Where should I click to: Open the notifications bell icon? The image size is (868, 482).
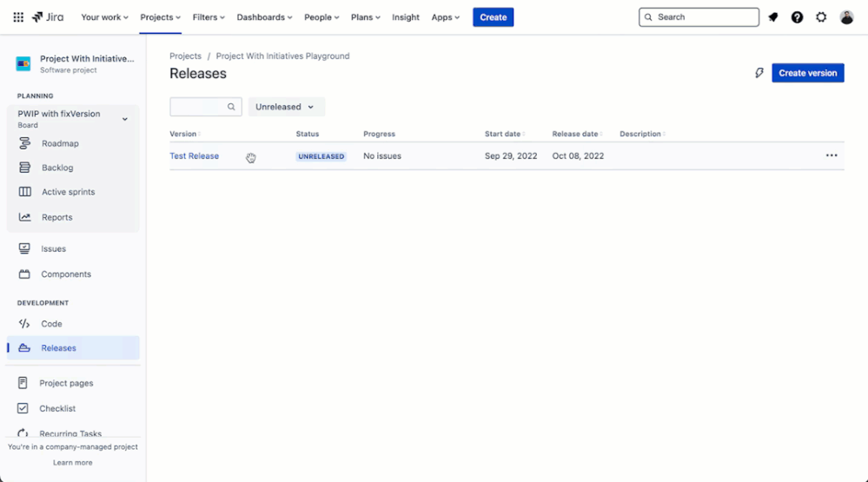[x=772, y=17]
